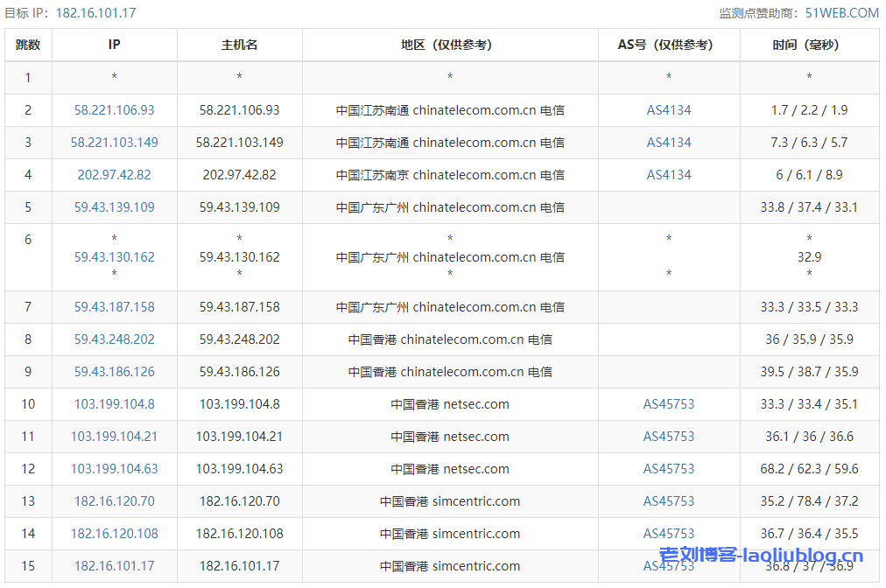Open IP link 58.221.103.149
Image resolution: width=886 pixels, height=588 pixels.
tap(114, 143)
